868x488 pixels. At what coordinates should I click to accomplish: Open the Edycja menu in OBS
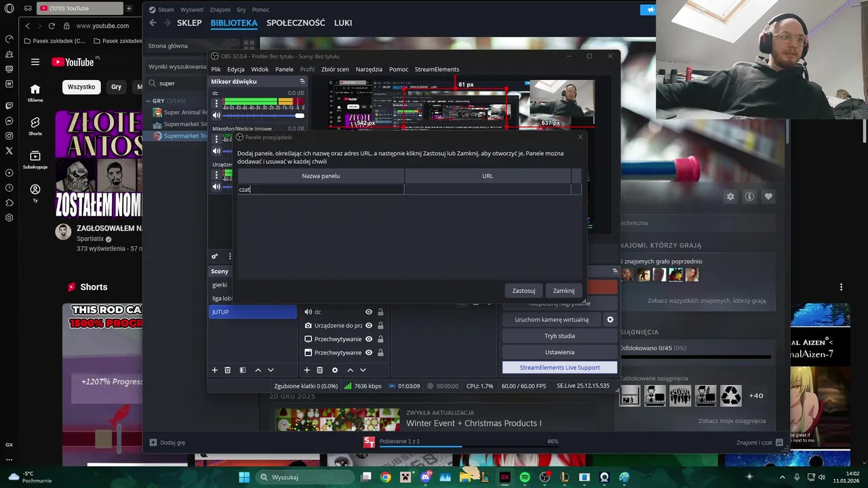pos(236,69)
